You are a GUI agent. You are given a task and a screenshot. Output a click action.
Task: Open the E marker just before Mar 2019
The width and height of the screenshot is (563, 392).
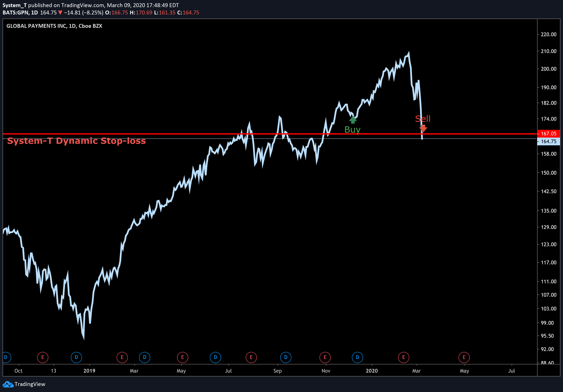coord(122,357)
